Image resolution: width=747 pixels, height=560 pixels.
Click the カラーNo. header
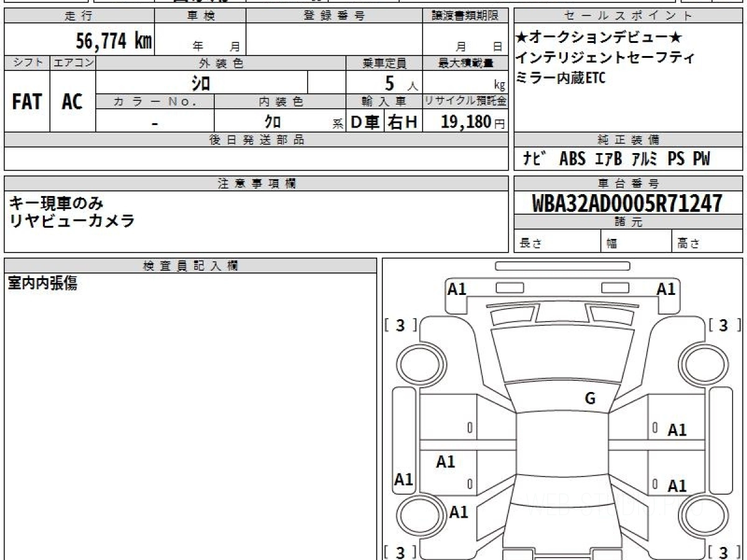pyautogui.click(x=156, y=101)
